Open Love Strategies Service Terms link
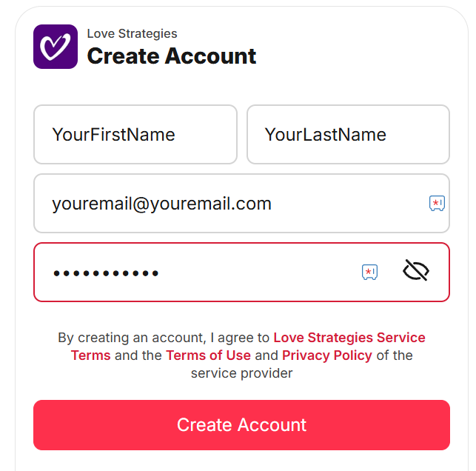The width and height of the screenshot is (476, 471). (248, 346)
